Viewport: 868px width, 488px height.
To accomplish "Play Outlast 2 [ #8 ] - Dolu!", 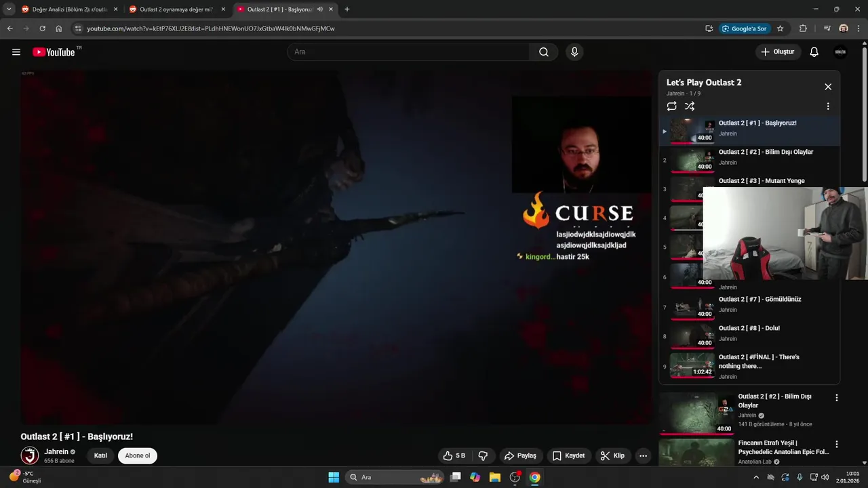I will click(x=749, y=336).
